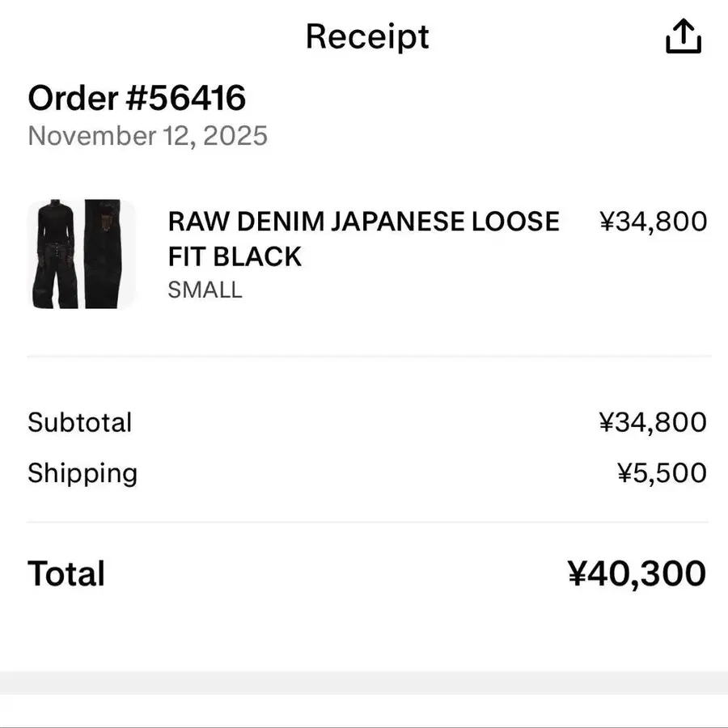The width and height of the screenshot is (728, 728).
Task: Click the gray bar at the bottom
Action: tap(364, 682)
